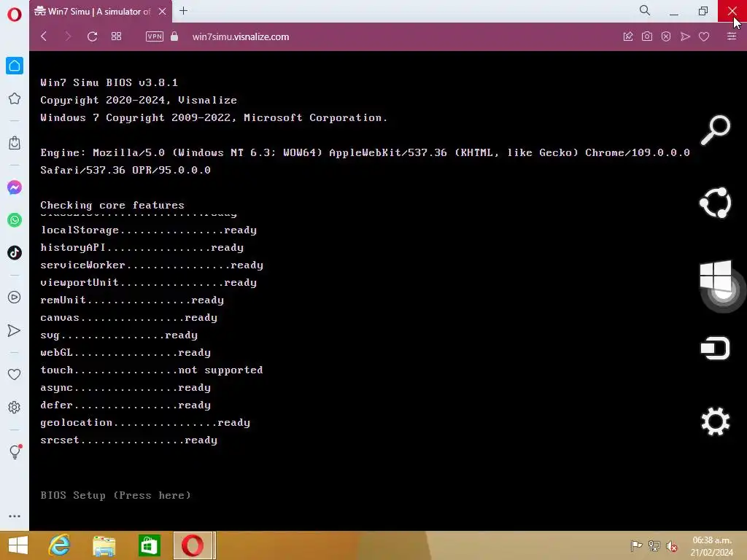
Task: Open Windows Store from taskbar
Action: click(149, 545)
